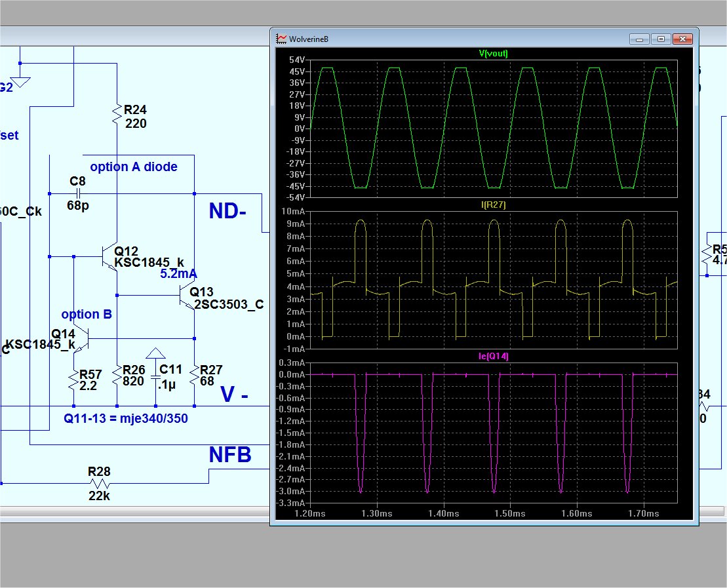Close the WolverineB waveform window
This screenshot has height=588, width=727.
[x=682, y=39]
